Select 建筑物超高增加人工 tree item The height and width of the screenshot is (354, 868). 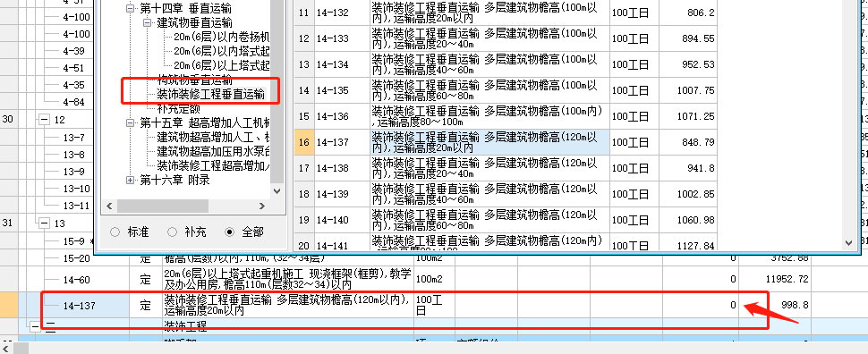click(213, 137)
